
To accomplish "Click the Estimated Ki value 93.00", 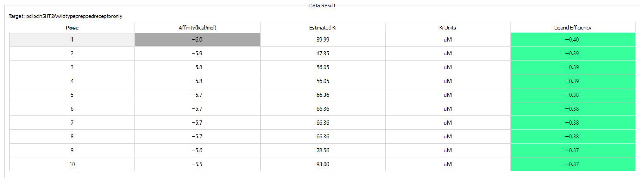I will point(323,164).
